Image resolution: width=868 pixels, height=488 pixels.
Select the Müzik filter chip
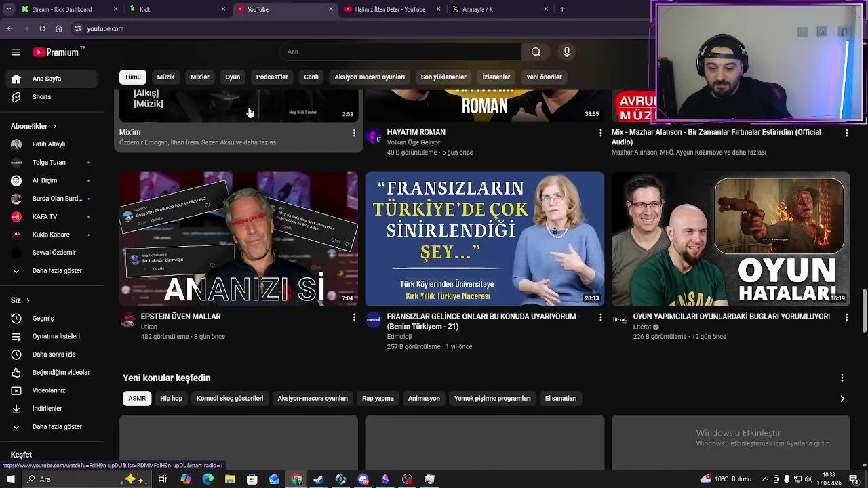pyautogui.click(x=165, y=77)
